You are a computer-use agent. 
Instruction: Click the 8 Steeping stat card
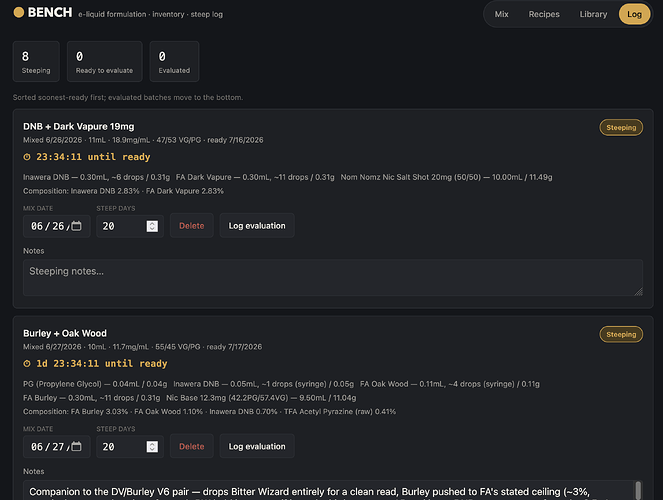click(x=36, y=62)
